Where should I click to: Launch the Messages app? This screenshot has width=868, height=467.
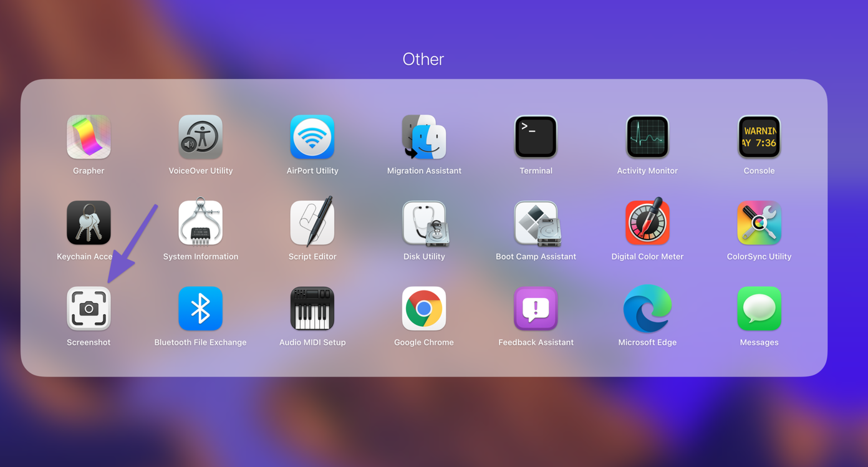pos(759,309)
